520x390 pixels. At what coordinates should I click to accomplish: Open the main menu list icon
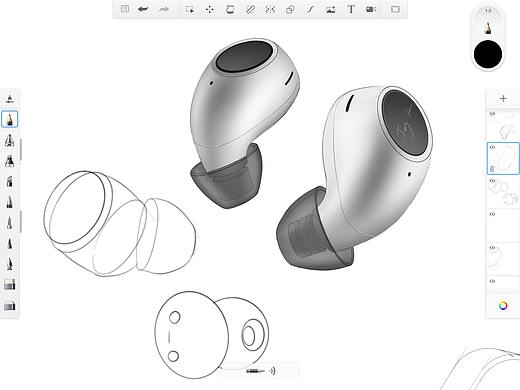125,9
